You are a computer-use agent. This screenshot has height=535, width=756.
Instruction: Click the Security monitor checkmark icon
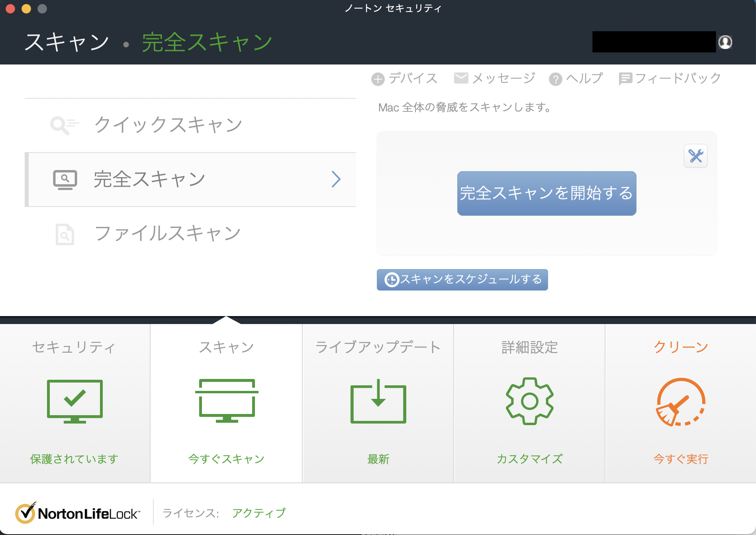click(x=75, y=401)
